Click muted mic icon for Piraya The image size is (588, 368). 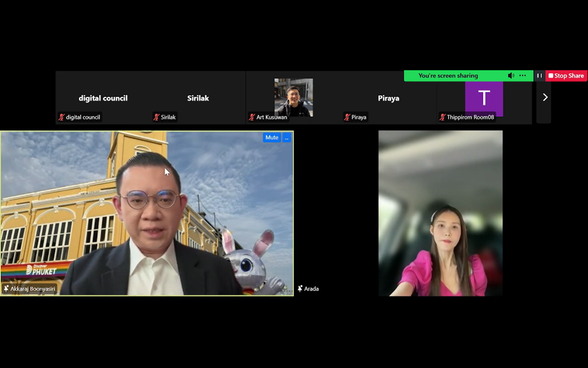(x=347, y=117)
